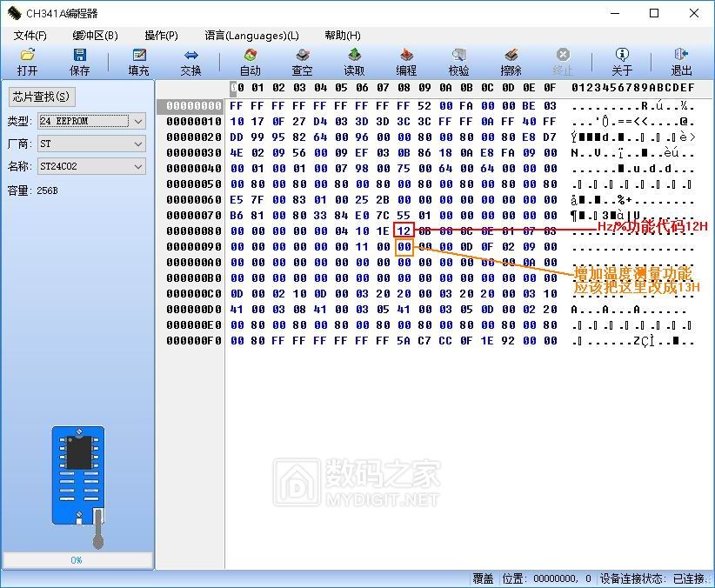
Task: Click the programmer socket diagram image
Action: (78, 486)
